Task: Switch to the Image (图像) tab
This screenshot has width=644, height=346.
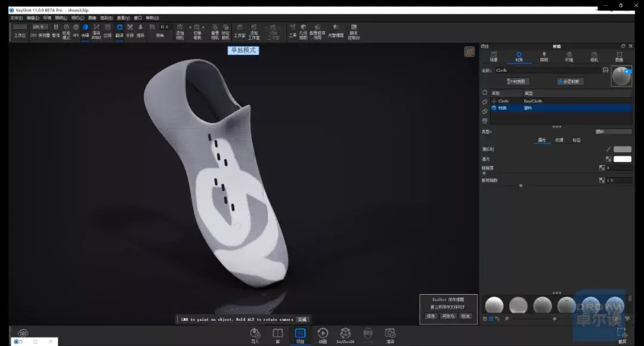Action: (x=620, y=57)
